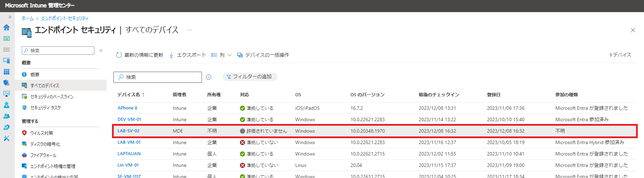The image size is (644, 178).
Task: Click 準拠していない status in LAB-VM-01 row
Action: click(x=259, y=142)
